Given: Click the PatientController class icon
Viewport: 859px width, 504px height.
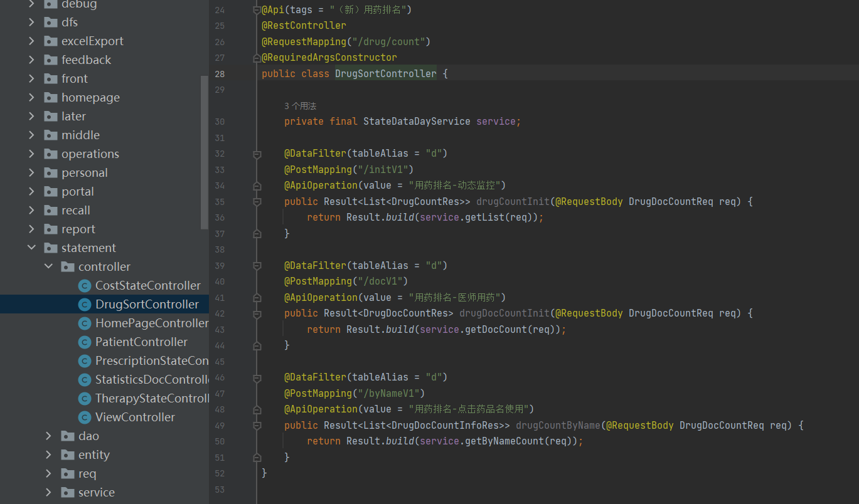Looking at the screenshot, I should tap(85, 342).
